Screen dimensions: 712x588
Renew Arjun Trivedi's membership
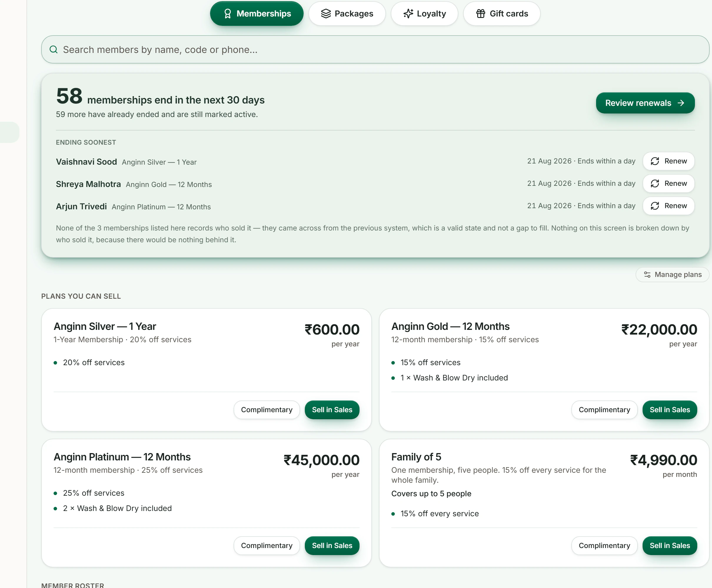pyautogui.click(x=669, y=206)
